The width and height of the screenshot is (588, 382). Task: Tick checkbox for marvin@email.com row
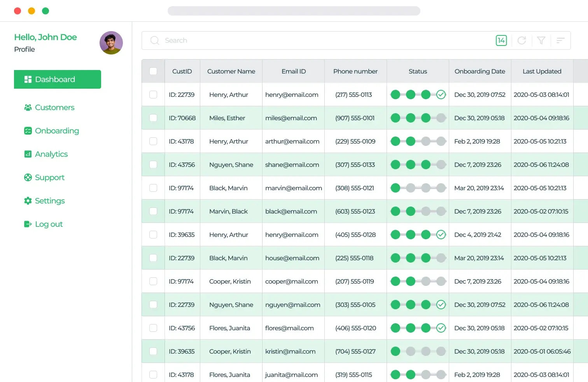(x=153, y=188)
